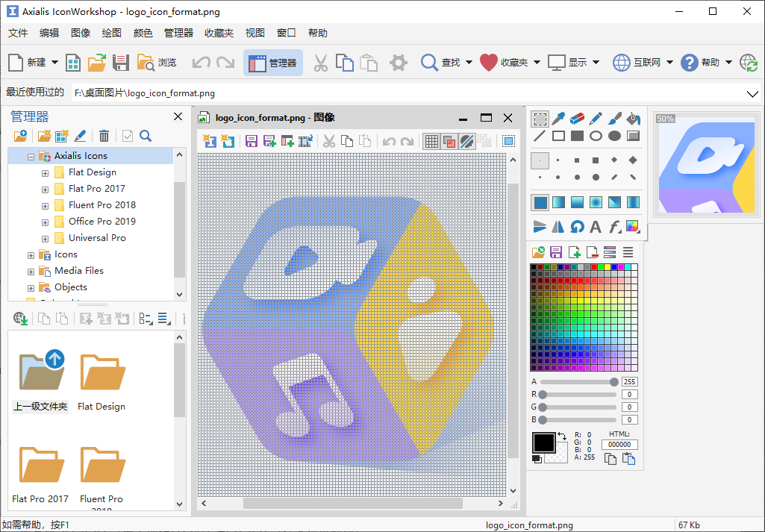
Task: Open the recently used path dropdown arrow
Action: point(752,93)
